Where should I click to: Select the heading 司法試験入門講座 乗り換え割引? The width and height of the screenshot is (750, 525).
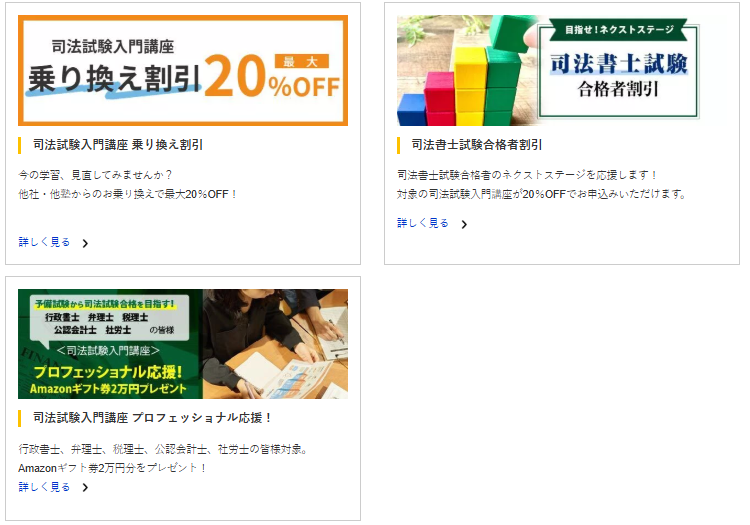click(x=118, y=144)
